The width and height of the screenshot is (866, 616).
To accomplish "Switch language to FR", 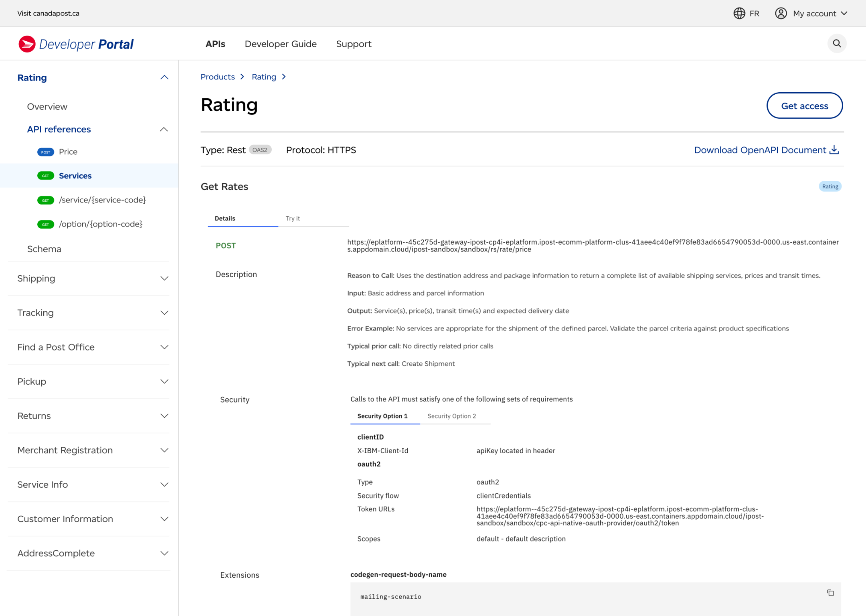I will [754, 13].
